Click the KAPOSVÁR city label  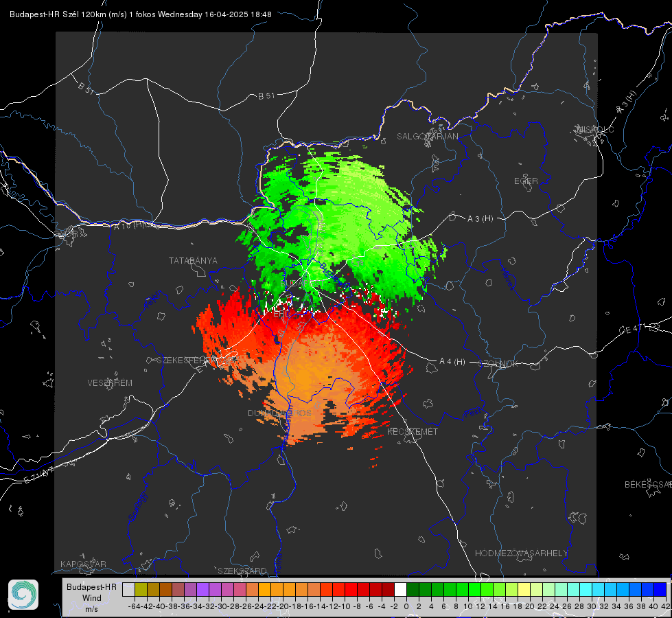(x=83, y=564)
